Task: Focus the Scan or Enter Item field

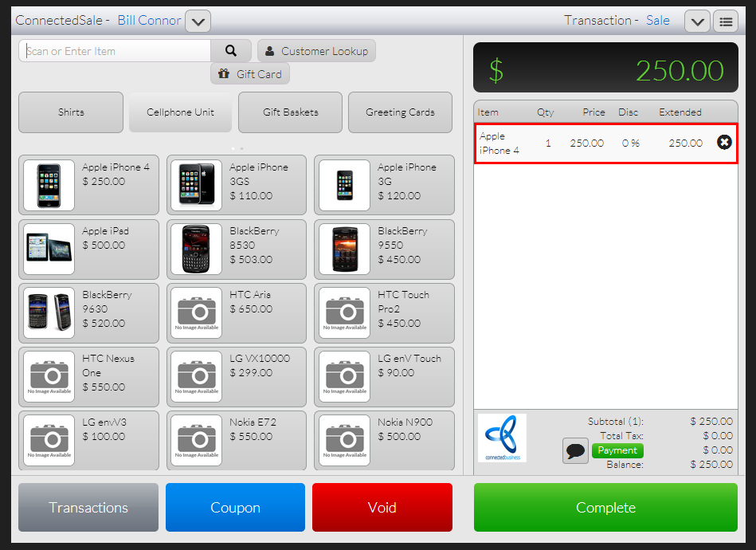Action: pos(115,51)
